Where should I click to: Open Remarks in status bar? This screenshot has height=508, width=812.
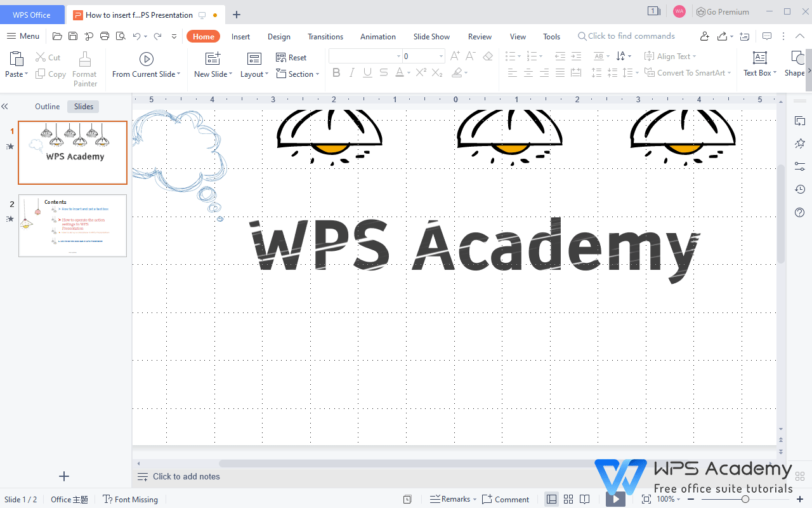453,499
